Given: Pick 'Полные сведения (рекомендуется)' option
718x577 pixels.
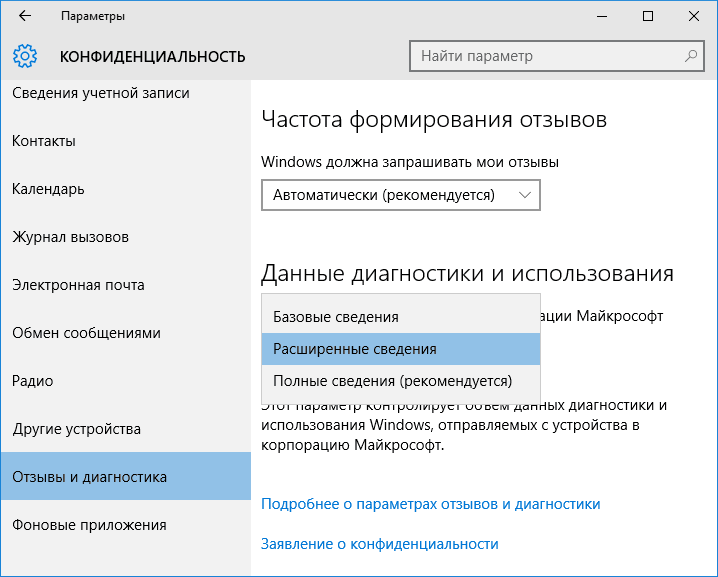Looking at the screenshot, I should (x=392, y=381).
